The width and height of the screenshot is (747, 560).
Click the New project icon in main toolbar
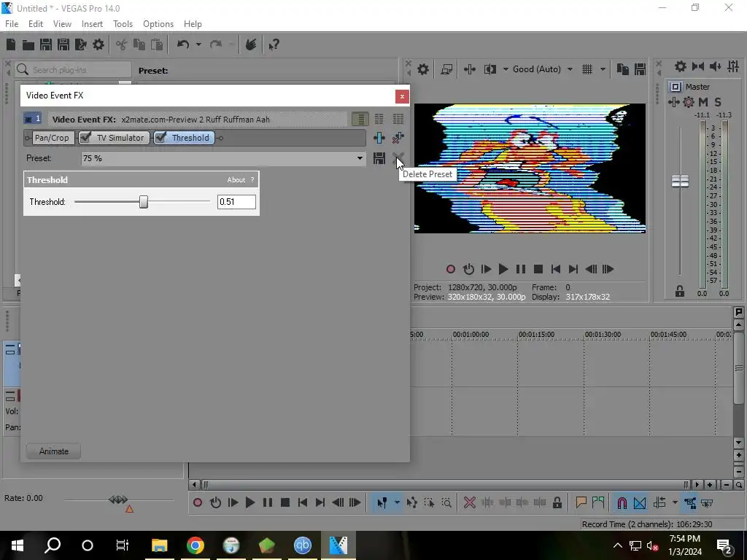11,44
